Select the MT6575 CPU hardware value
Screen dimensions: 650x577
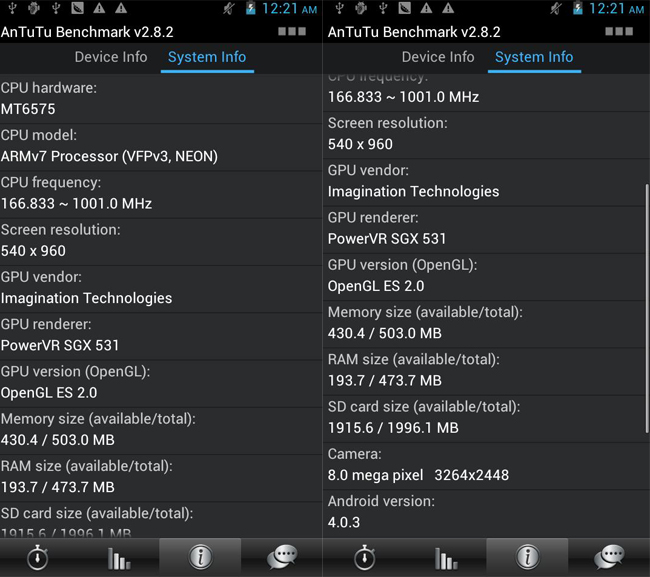(28, 109)
